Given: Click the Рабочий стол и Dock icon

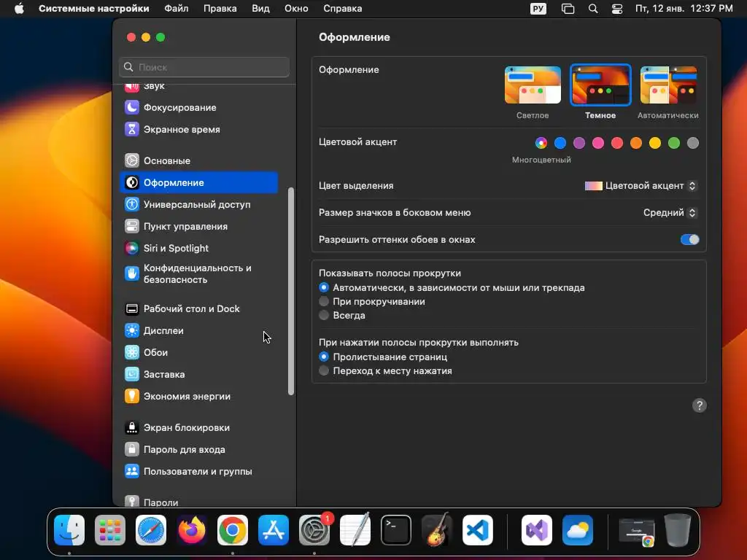Looking at the screenshot, I should point(132,309).
